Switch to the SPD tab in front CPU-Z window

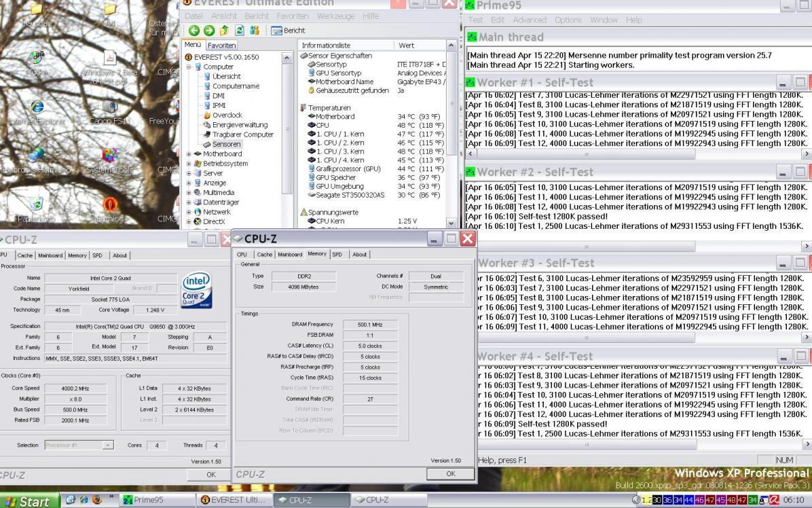[337, 255]
